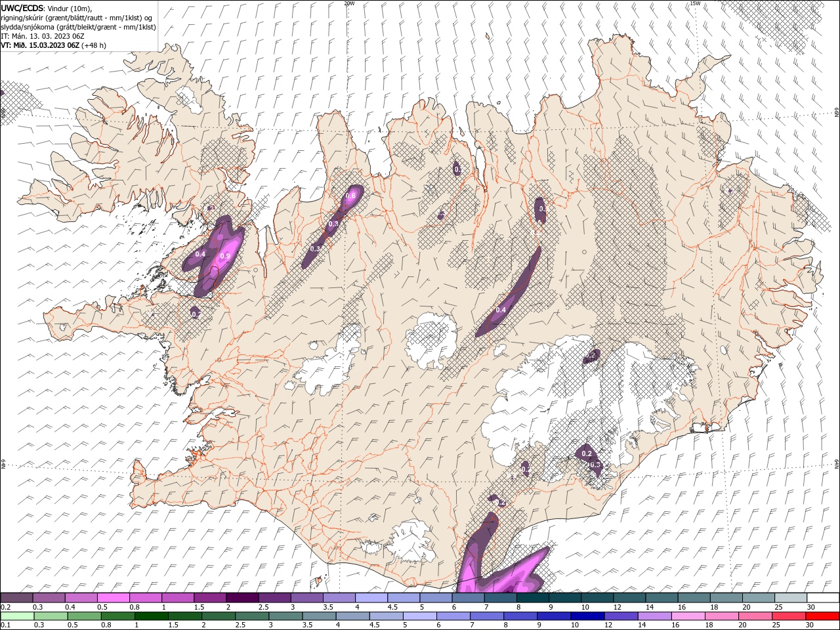Viewport: 840px width, 630px height.
Task: Click the UWC/ECDS title text in the header
Action: (x=23, y=8)
